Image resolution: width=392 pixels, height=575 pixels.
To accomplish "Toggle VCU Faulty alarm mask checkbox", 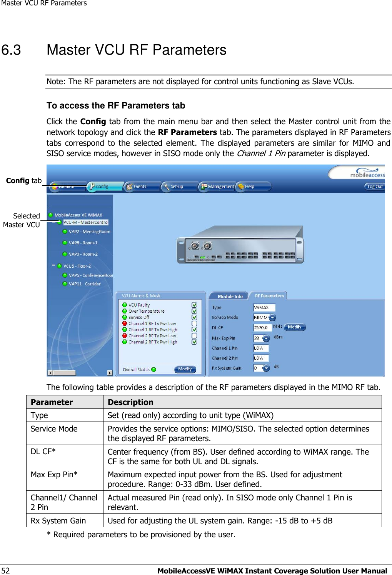I will pos(194,305).
